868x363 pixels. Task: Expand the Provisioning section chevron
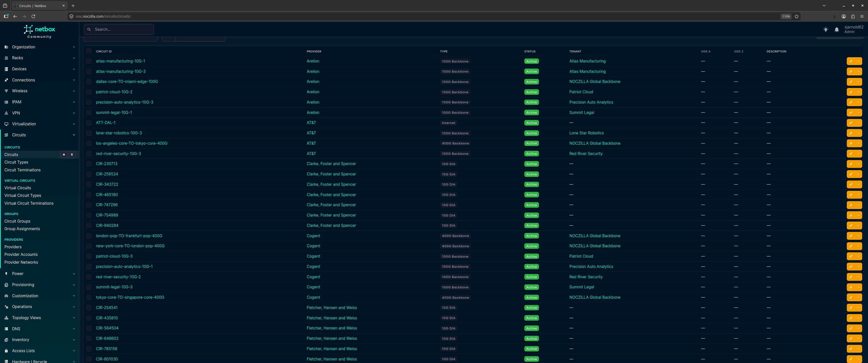pos(74,285)
